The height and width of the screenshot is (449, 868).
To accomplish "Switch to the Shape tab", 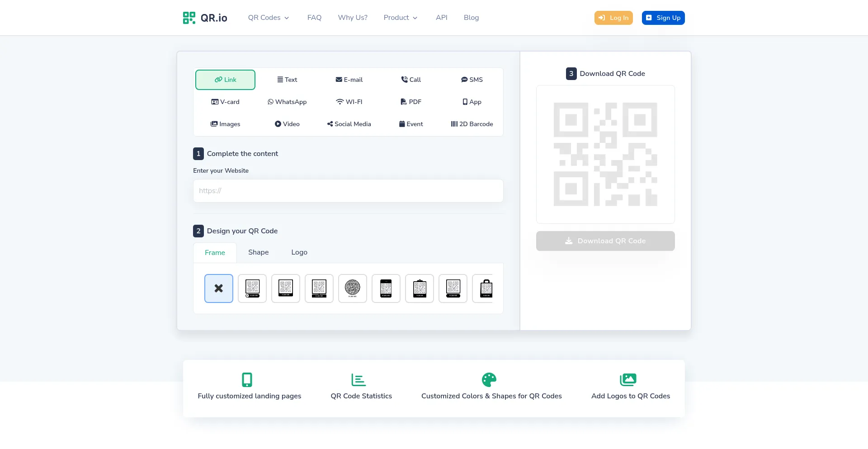I will point(259,252).
